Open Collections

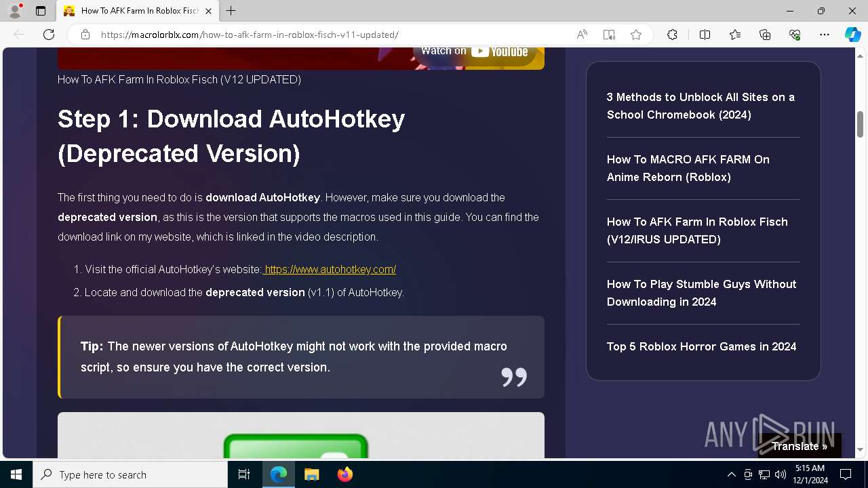coord(765,35)
